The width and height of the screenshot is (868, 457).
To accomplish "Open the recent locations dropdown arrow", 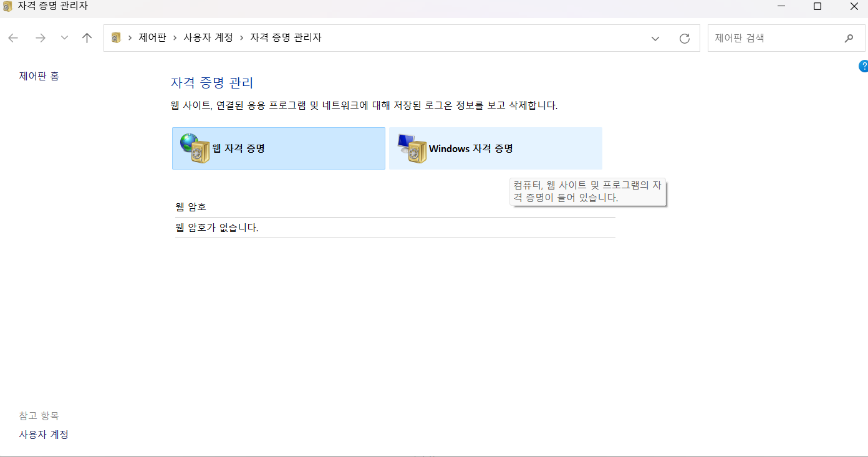I will pyautogui.click(x=64, y=38).
